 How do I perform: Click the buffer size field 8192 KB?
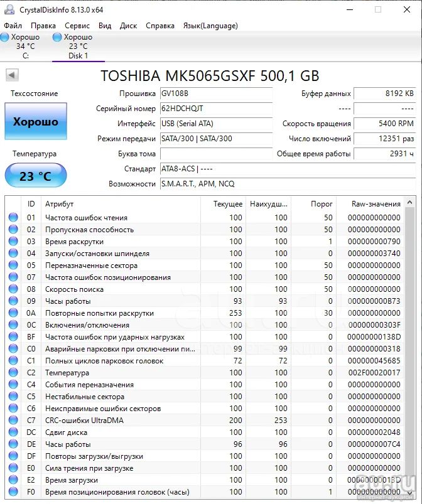(385, 94)
